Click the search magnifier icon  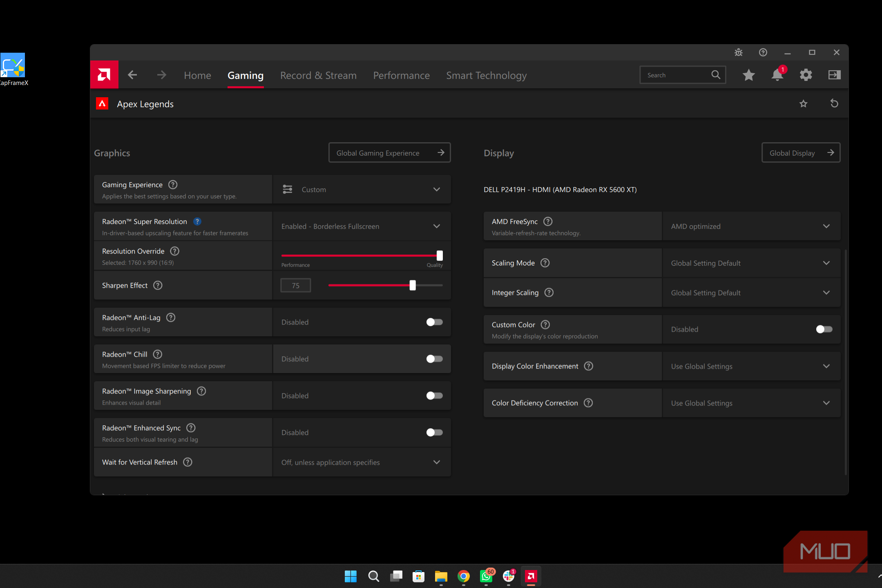(x=716, y=75)
